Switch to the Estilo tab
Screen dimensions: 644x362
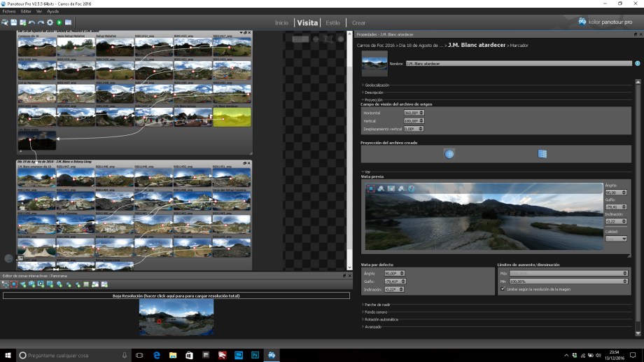pyautogui.click(x=332, y=22)
